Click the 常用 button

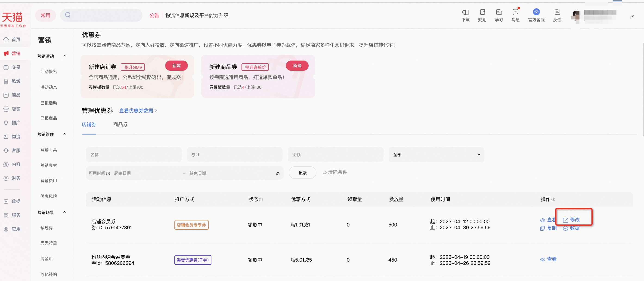tap(46, 15)
